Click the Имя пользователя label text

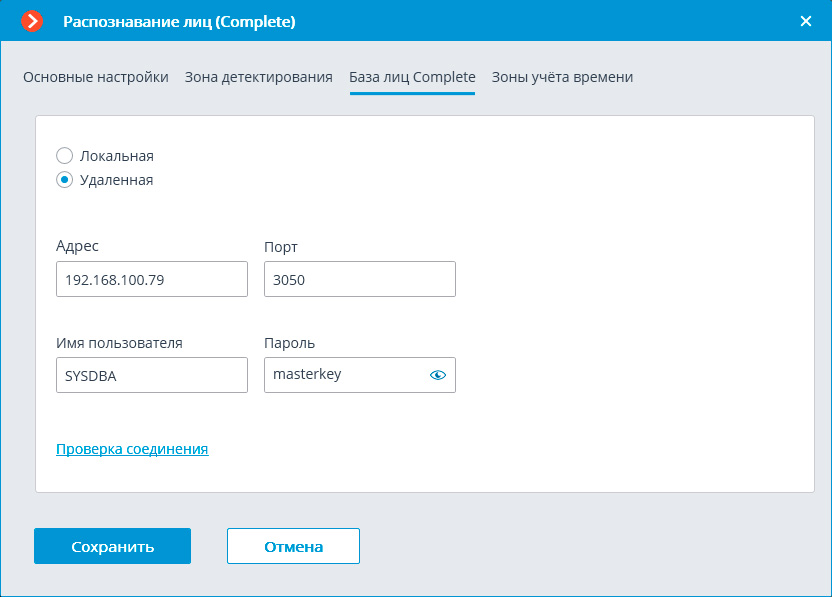119,343
